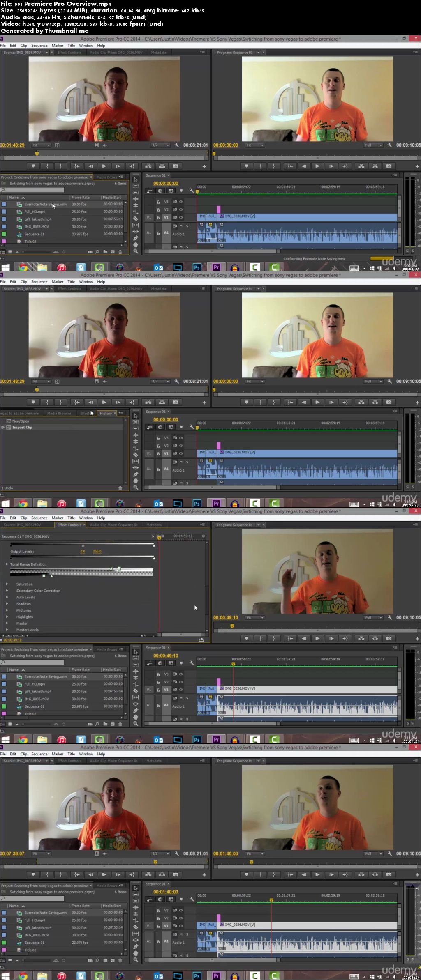Toggle timeline Snap magnet in the History-panel frame

160,427
